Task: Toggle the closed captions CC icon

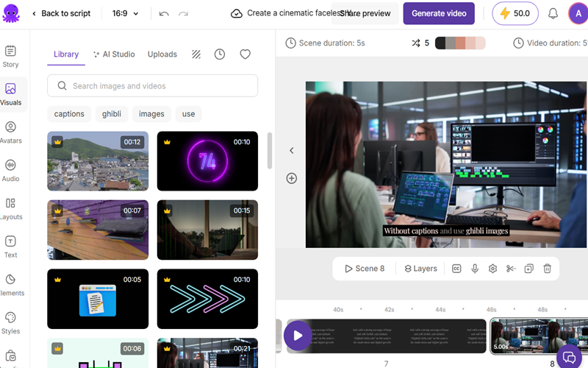Action: tap(456, 269)
